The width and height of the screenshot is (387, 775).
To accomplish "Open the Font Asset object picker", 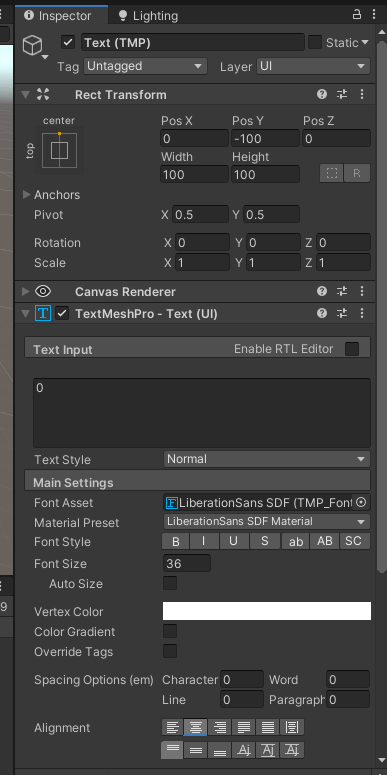I will pyautogui.click(x=361, y=503).
